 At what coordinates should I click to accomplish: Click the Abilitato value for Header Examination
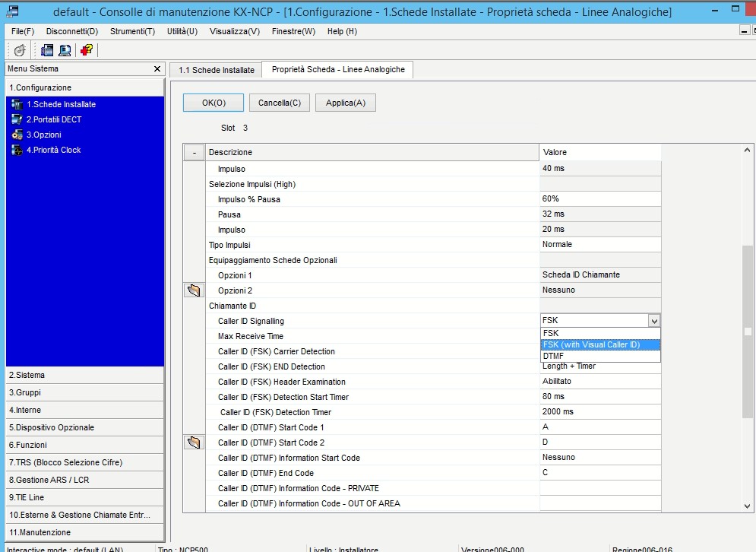pos(600,381)
